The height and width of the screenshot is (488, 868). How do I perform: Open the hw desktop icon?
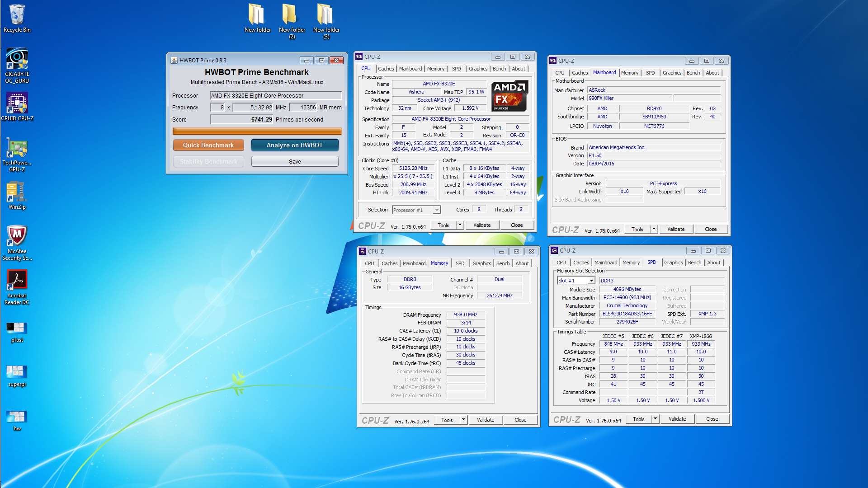click(x=17, y=420)
